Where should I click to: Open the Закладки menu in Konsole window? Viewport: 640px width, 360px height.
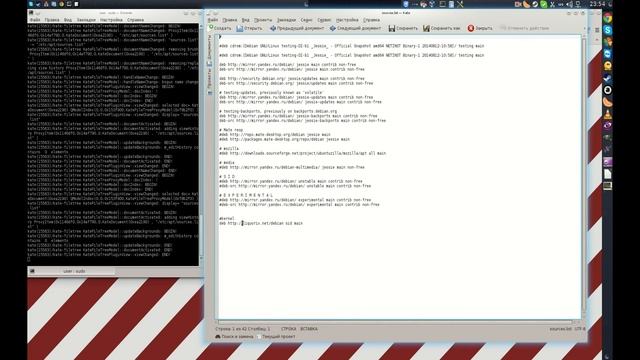[x=86, y=20]
